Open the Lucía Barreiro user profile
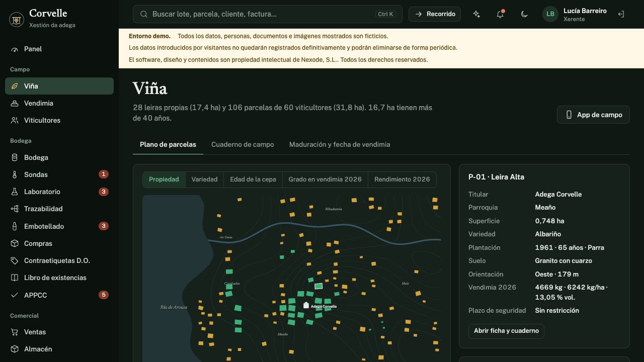Image resolution: width=644 pixels, height=362 pixels. [x=575, y=15]
